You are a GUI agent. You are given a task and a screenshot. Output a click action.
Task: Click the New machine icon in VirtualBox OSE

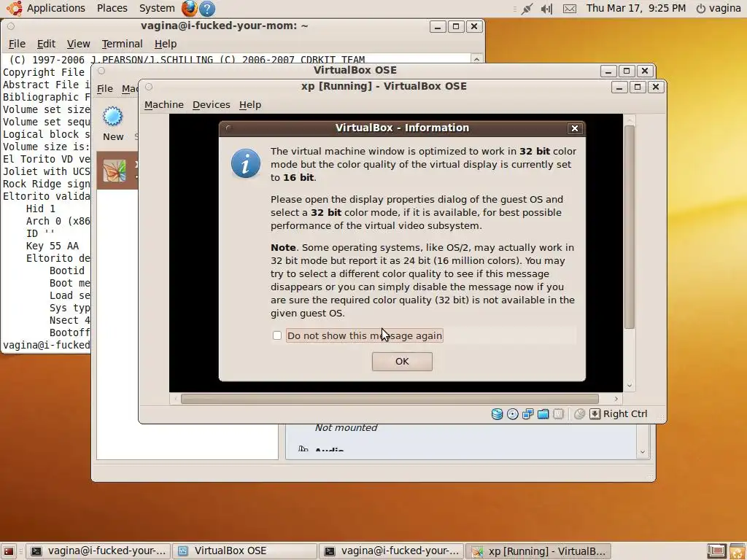click(x=113, y=123)
